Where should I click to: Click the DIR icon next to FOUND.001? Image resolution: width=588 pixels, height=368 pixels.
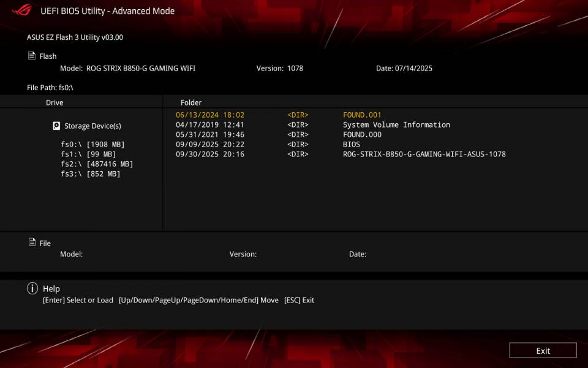point(298,115)
